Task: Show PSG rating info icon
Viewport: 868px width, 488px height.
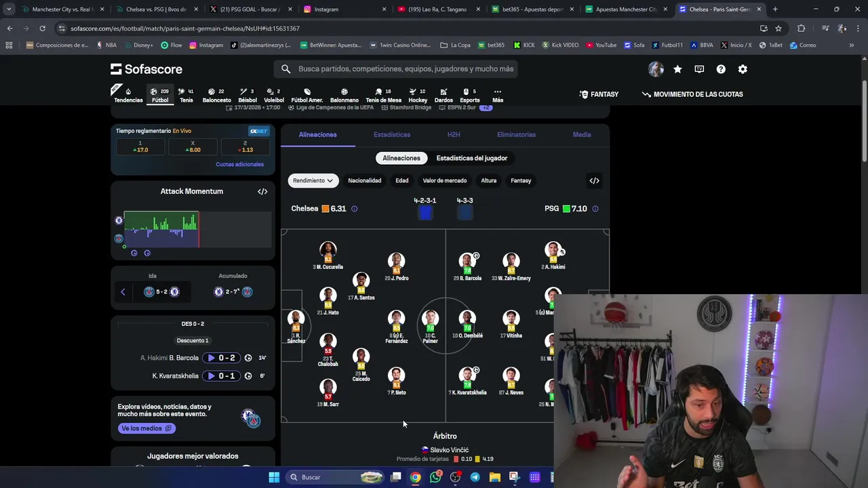Action: [595, 209]
